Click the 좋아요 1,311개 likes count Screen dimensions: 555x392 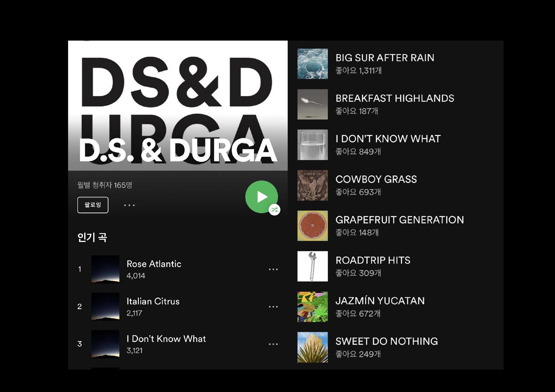[359, 71]
